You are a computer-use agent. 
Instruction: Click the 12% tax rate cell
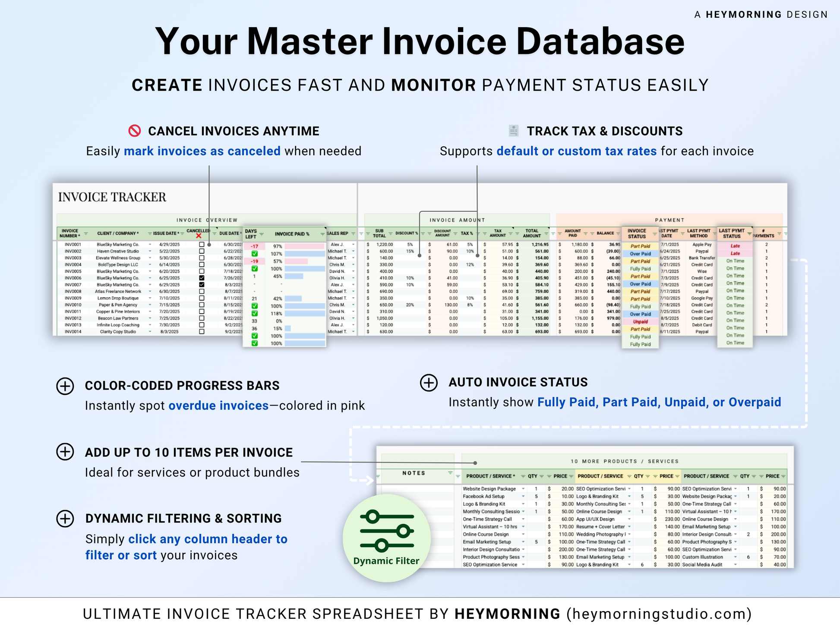point(470,265)
